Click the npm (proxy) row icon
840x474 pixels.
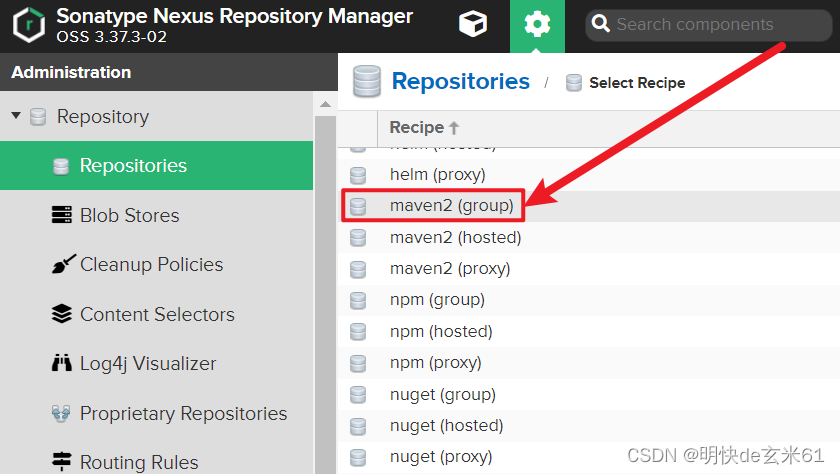[x=358, y=364]
